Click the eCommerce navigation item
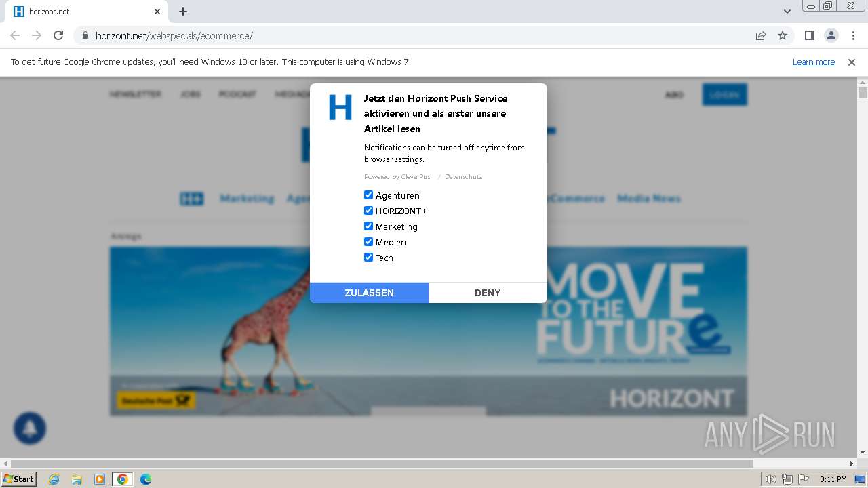The height and width of the screenshot is (488, 868). (576, 199)
